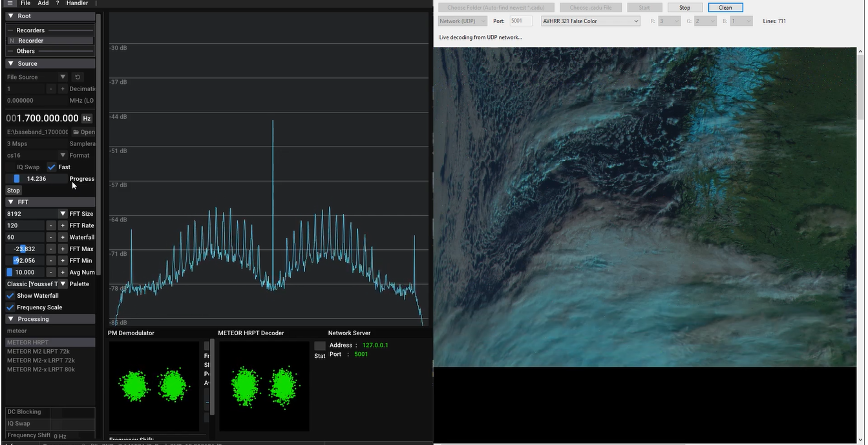Increase the FFT Rate
Screen dimensions: 868x445
pos(63,225)
